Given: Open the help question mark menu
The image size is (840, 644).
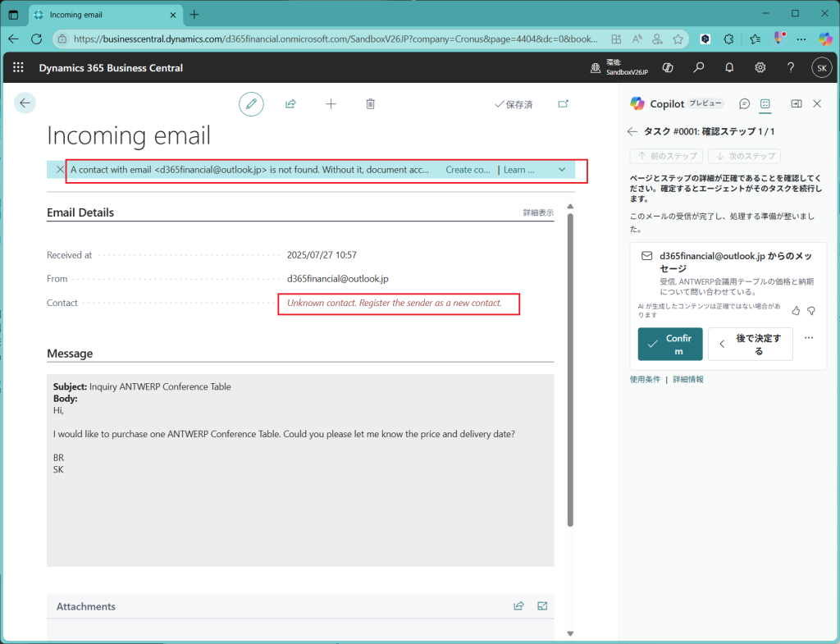Looking at the screenshot, I should coord(791,67).
